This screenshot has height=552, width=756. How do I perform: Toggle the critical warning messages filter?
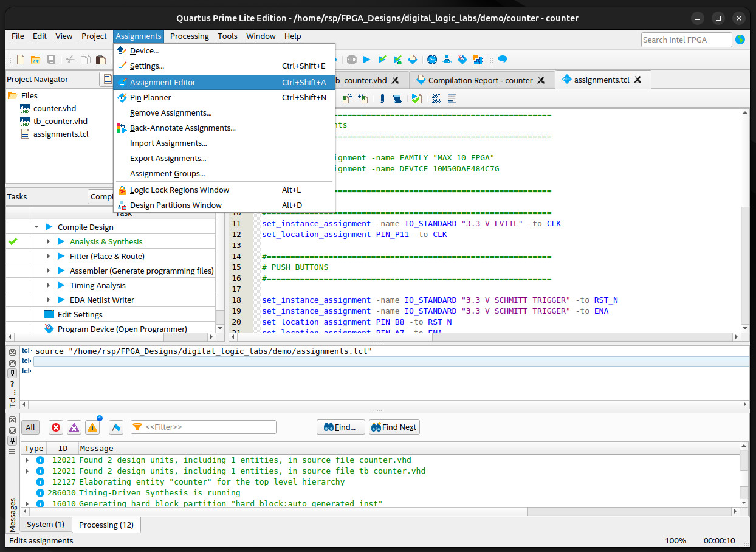click(74, 427)
